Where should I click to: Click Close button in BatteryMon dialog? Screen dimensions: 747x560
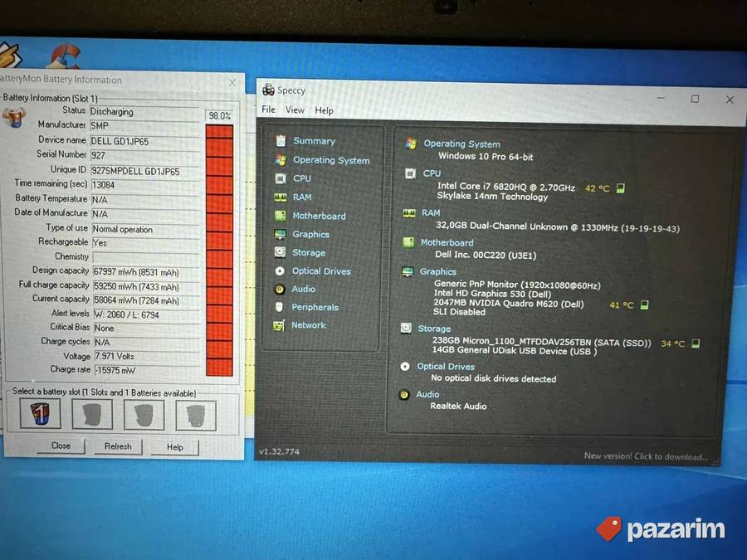tap(61, 446)
